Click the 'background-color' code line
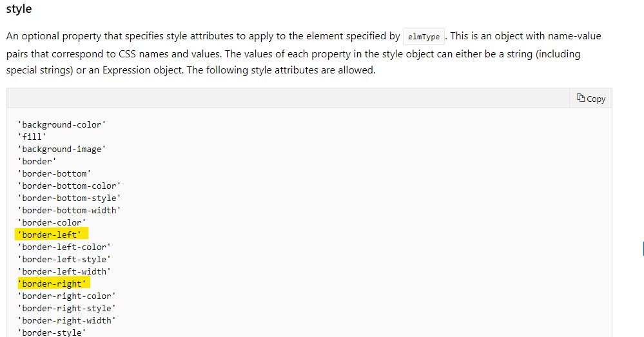 click(x=62, y=124)
